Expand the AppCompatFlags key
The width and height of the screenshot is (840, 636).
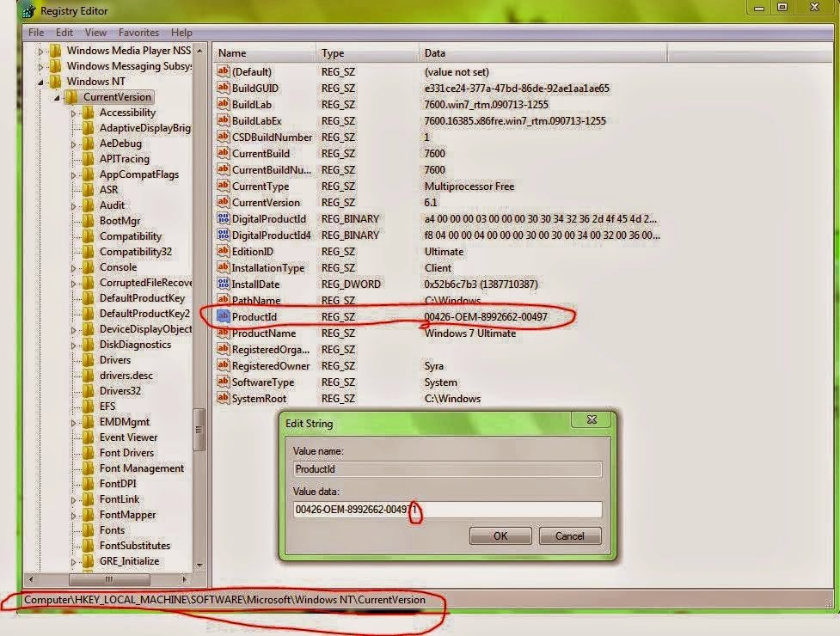tap(74, 175)
